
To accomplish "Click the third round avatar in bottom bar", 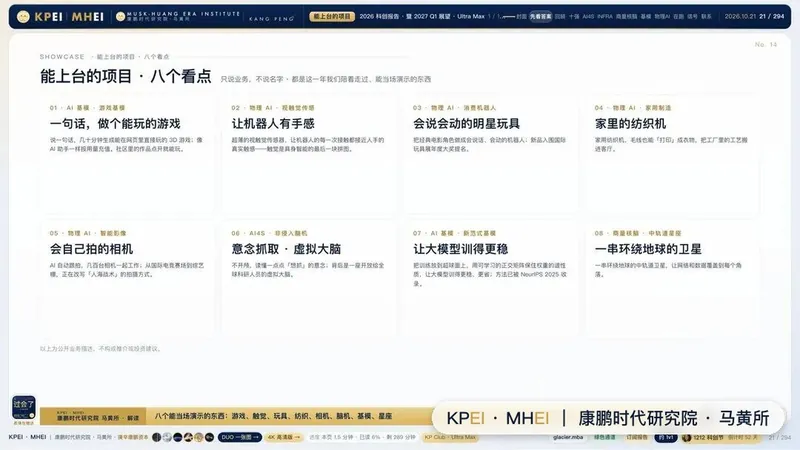I will coord(178,437).
